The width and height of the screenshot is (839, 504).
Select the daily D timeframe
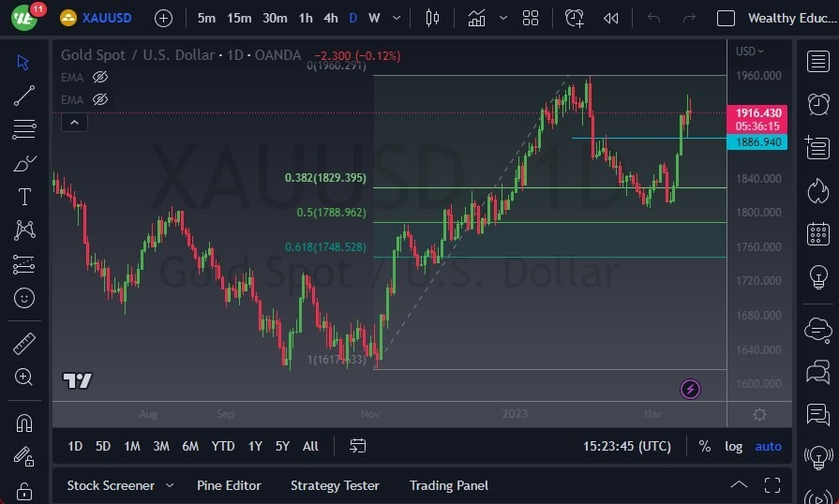[x=353, y=18]
